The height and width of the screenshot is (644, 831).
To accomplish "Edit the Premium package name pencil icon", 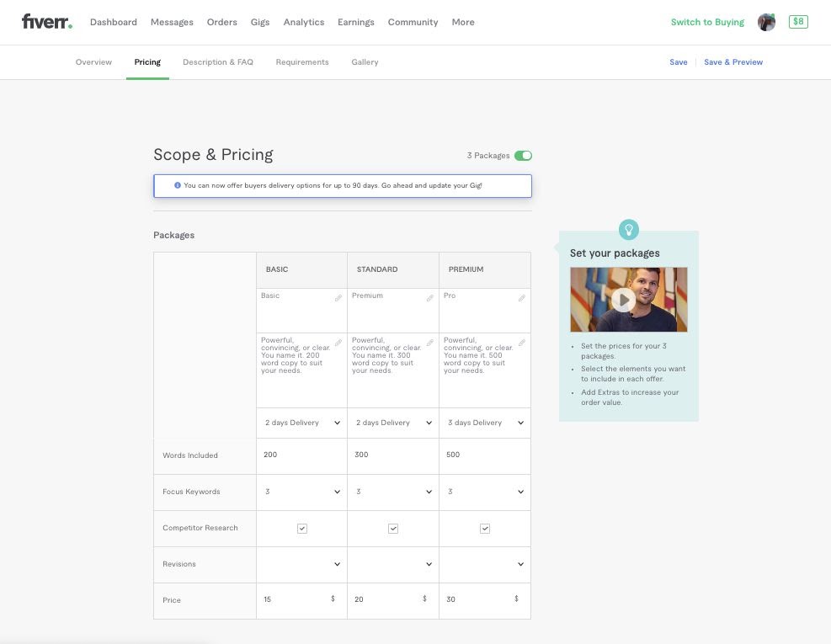I will 521,298.
